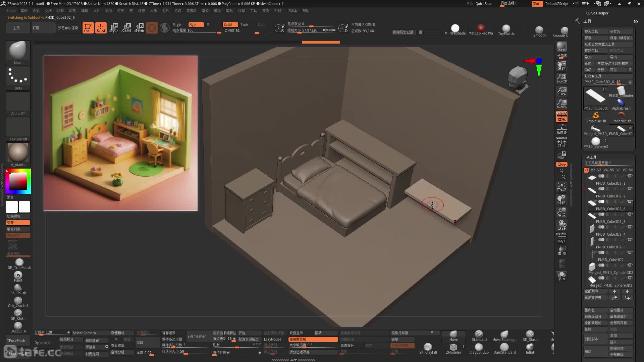
Task: Select the DamStandard brush
Action: click(x=504, y=349)
